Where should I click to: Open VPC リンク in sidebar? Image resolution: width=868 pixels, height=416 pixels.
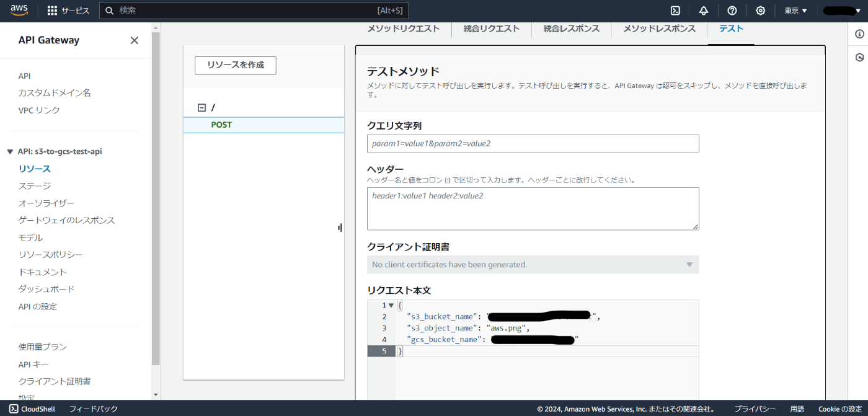[x=39, y=110]
